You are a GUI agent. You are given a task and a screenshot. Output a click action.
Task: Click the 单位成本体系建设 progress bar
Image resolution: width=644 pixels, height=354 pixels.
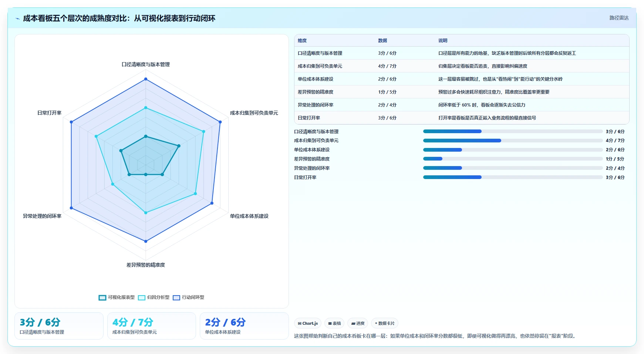[x=513, y=150]
